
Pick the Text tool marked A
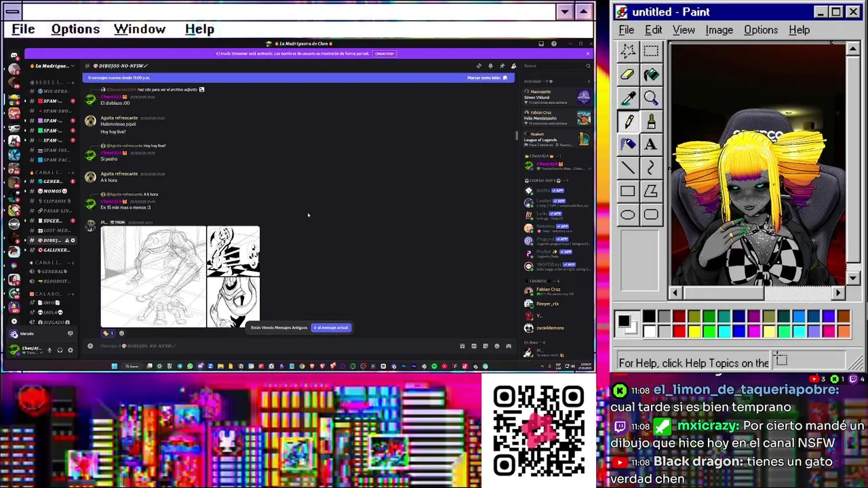[651, 144]
